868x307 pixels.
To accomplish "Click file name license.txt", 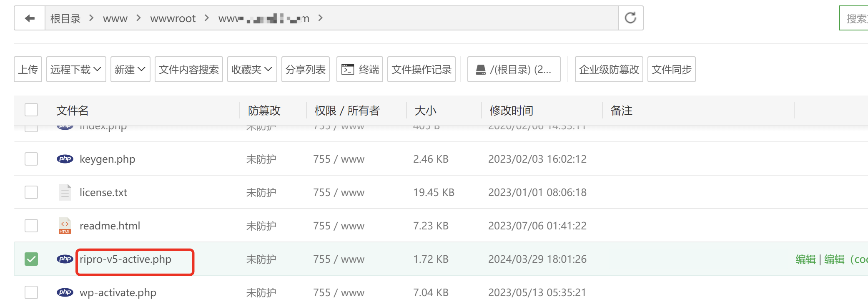I will point(103,192).
